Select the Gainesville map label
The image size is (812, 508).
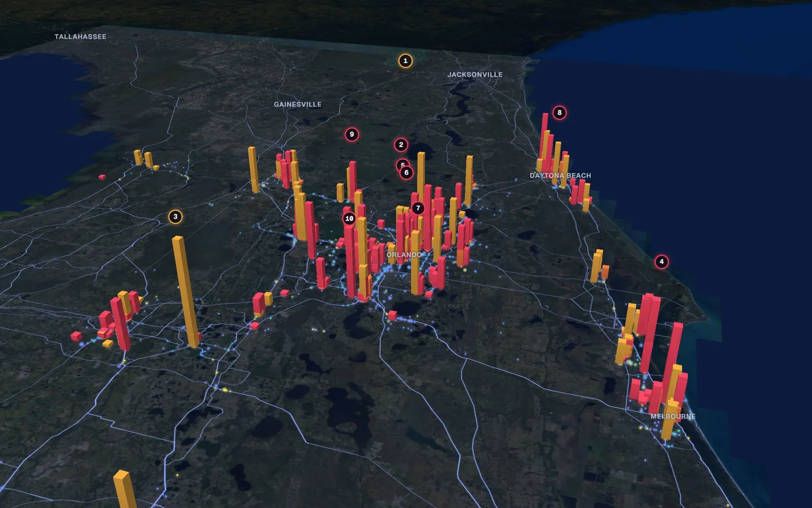point(297,105)
